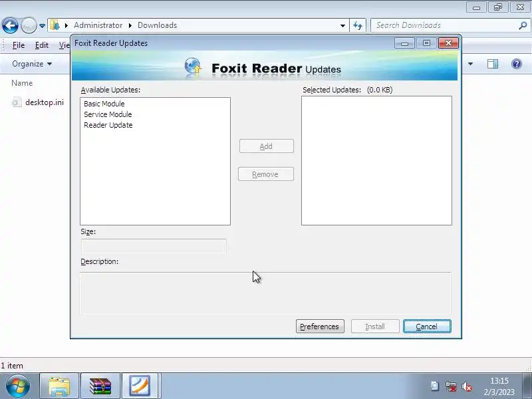The height and width of the screenshot is (399, 532).
Task: Open the Organize dropdown
Action: pos(32,64)
